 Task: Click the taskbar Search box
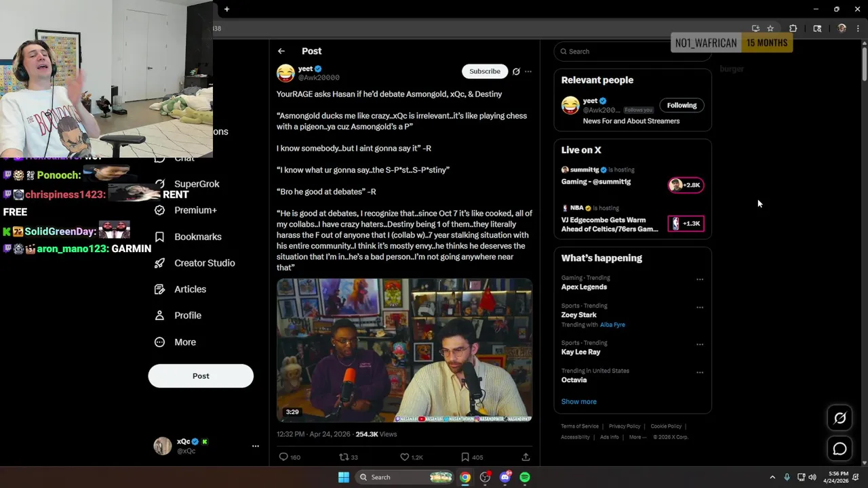coord(405,477)
